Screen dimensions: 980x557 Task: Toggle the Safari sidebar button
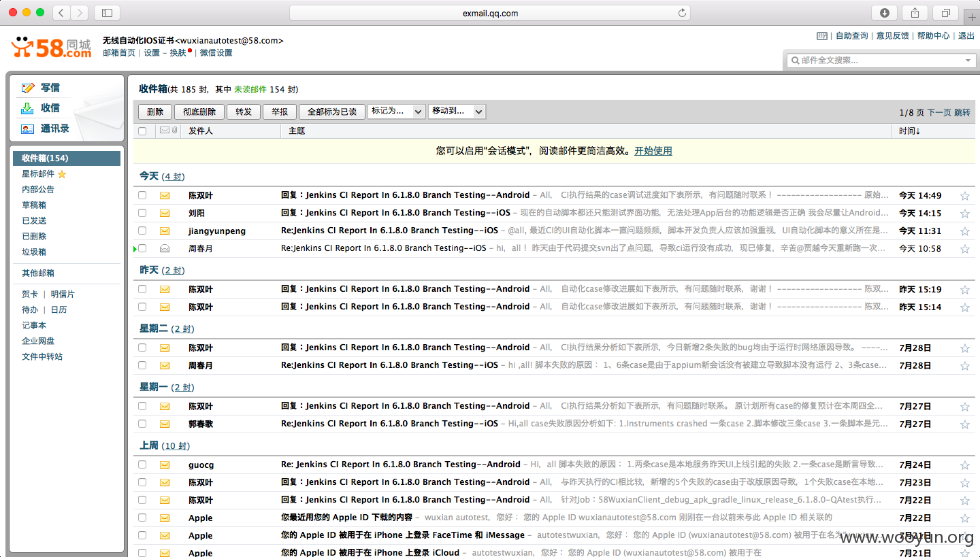[107, 12]
